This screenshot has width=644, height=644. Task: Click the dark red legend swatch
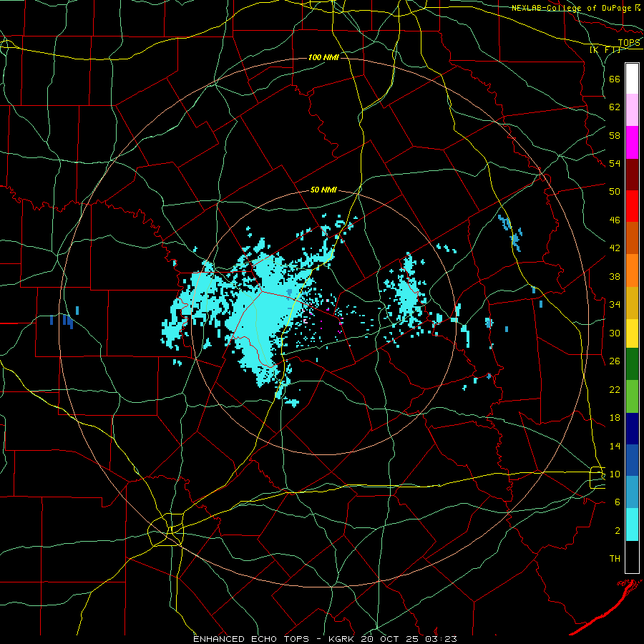click(632, 175)
